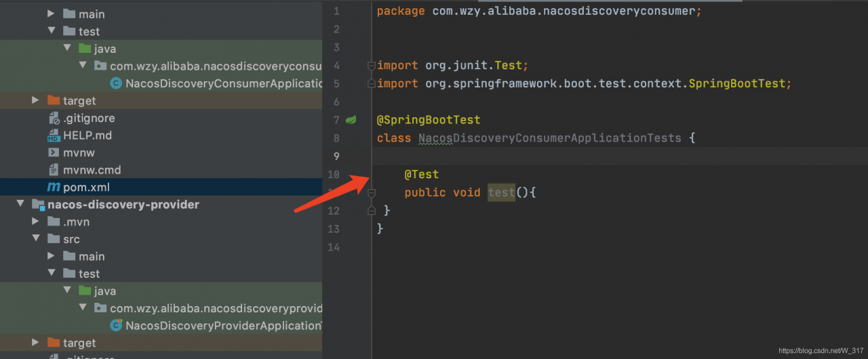Expand the consumer module's main folder

51,14
